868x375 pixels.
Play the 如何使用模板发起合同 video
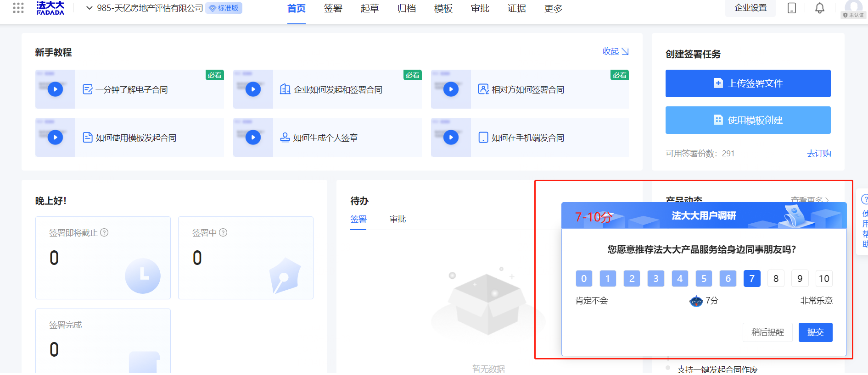click(56, 137)
